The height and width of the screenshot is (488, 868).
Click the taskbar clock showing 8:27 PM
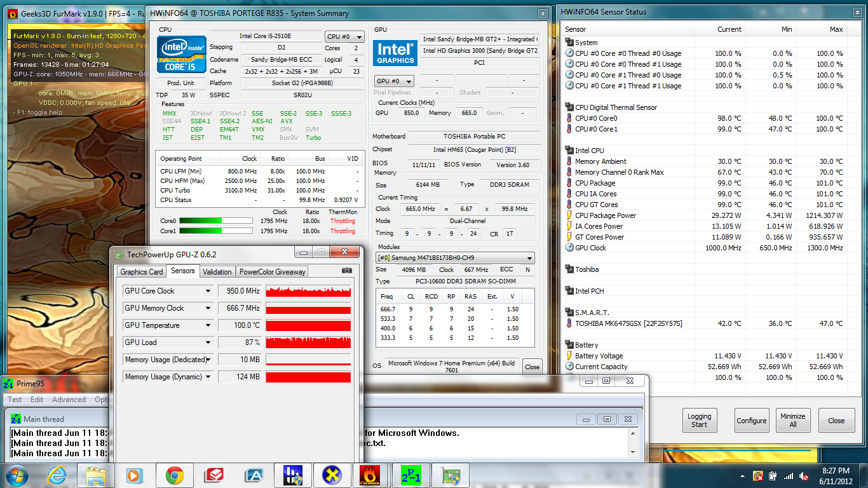click(835, 475)
